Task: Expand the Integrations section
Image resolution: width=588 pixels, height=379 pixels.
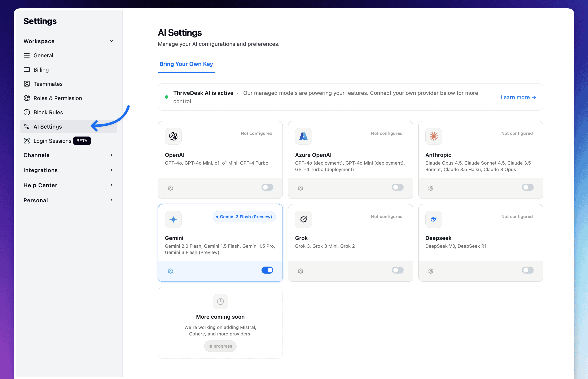Action: [x=69, y=170]
